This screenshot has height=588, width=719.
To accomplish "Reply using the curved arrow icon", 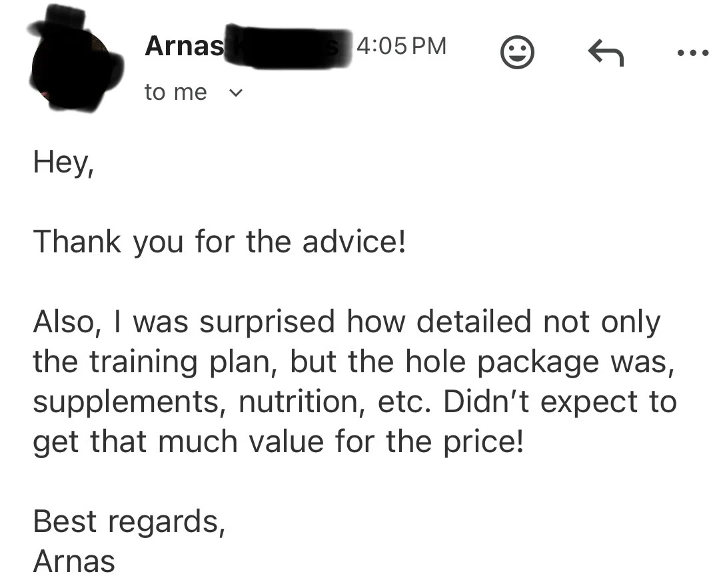I will [606, 53].
